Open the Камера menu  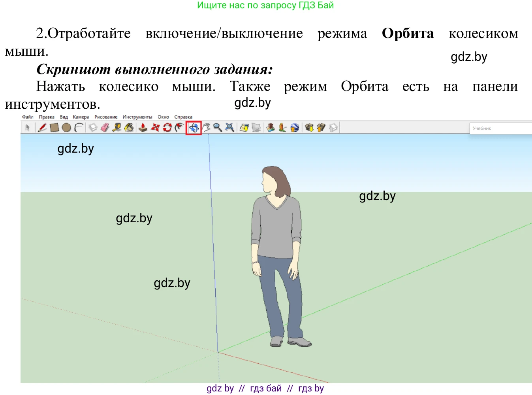(81, 117)
